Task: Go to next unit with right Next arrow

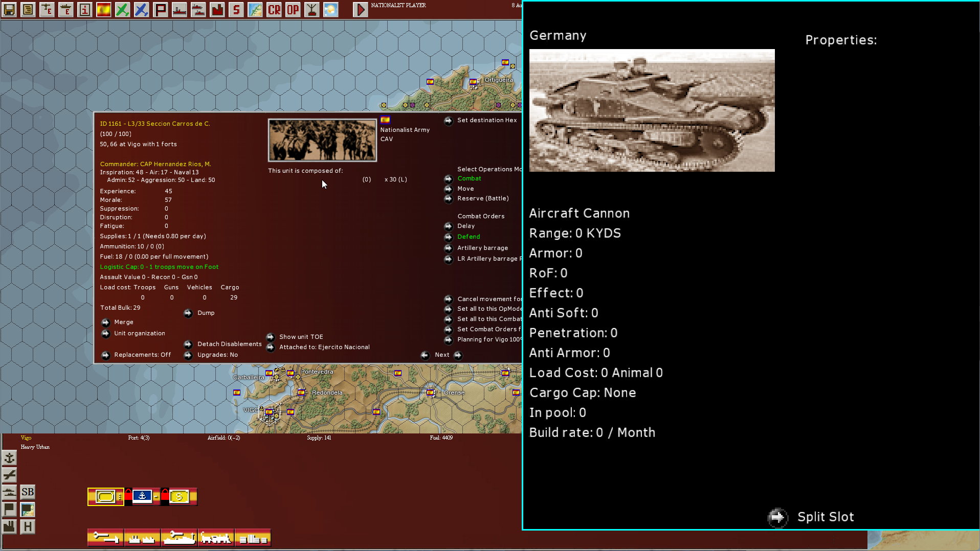Action: point(458,355)
